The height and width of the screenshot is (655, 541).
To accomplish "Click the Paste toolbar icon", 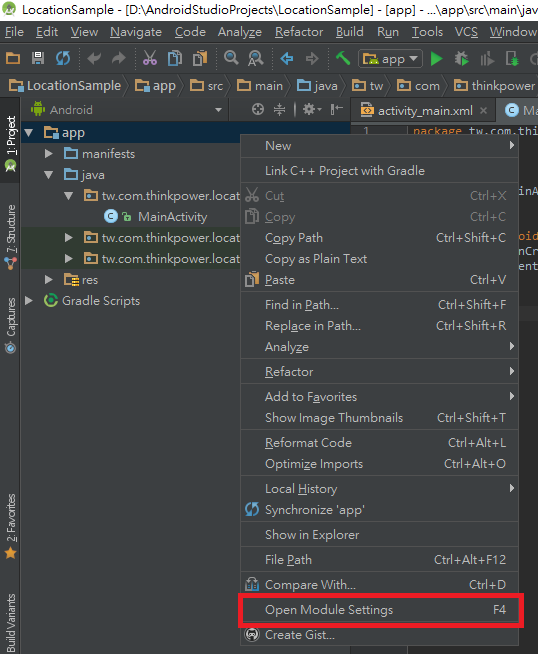I will click(x=200, y=58).
